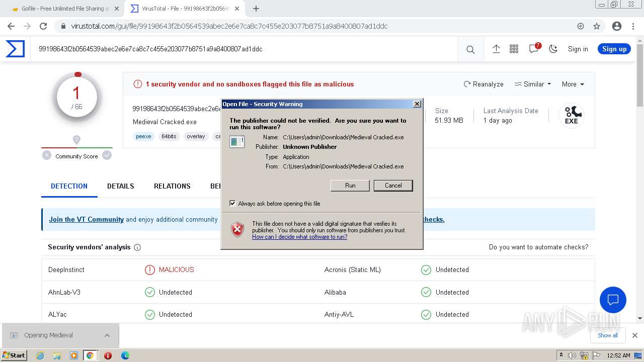Click the VirusTotal sigma logo
The width and height of the screenshot is (644, 362).
15,49
